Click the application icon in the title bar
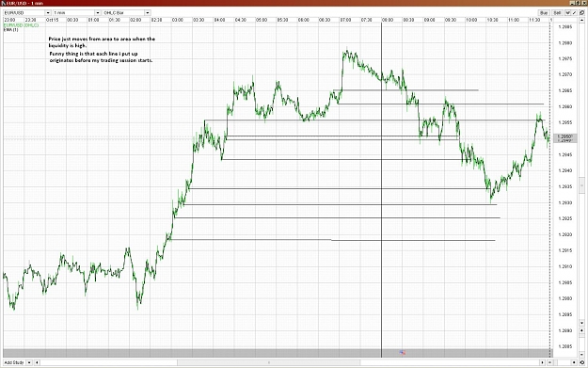 click(4, 3)
